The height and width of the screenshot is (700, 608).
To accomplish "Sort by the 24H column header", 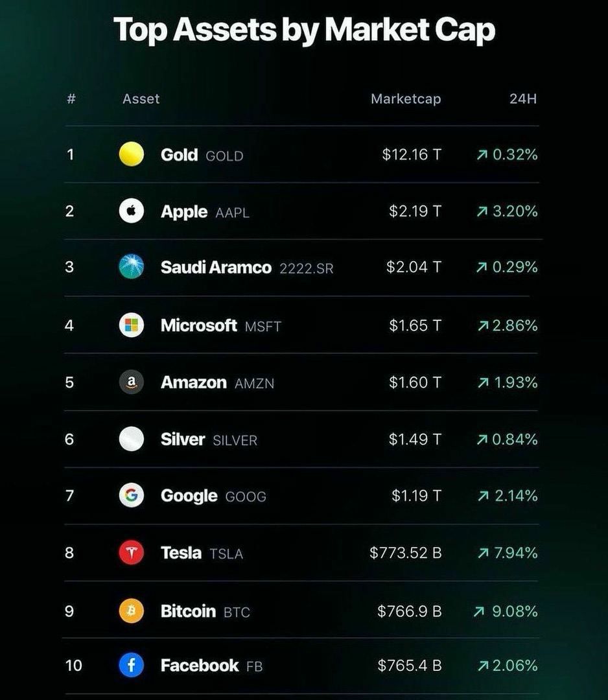I will pyautogui.click(x=522, y=99).
